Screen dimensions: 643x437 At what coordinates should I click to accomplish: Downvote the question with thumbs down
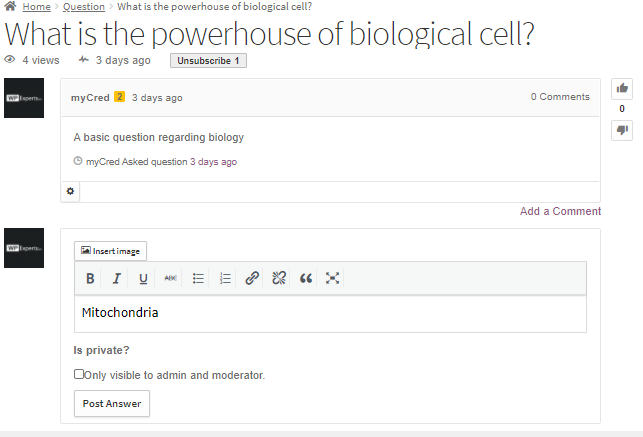(622, 130)
